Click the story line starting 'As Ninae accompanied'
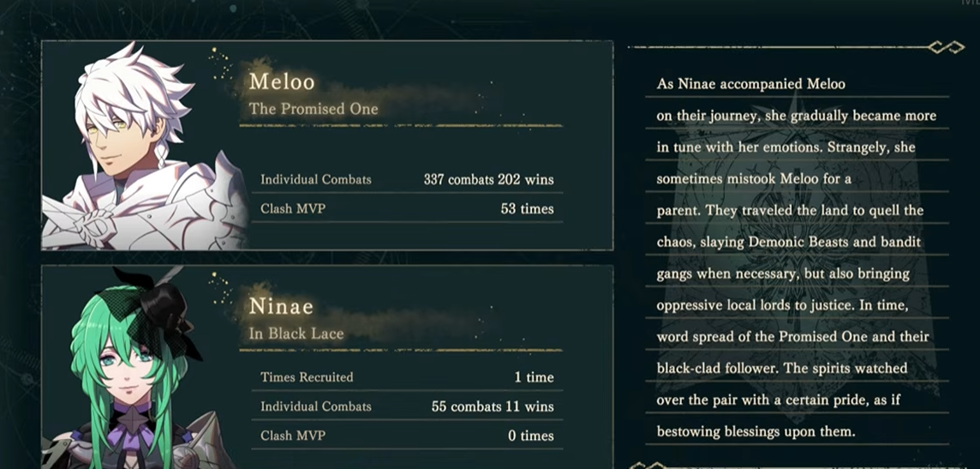980x469 pixels. tap(750, 84)
